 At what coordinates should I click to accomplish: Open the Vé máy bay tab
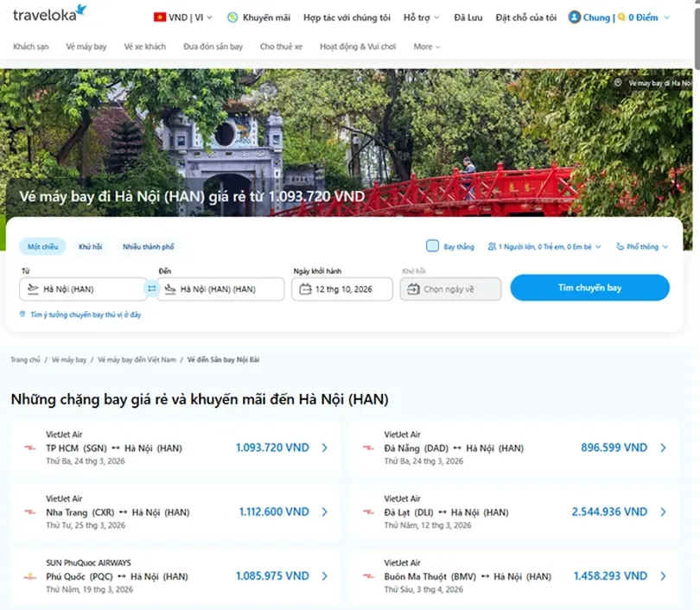pyautogui.click(x=86, y=47)
